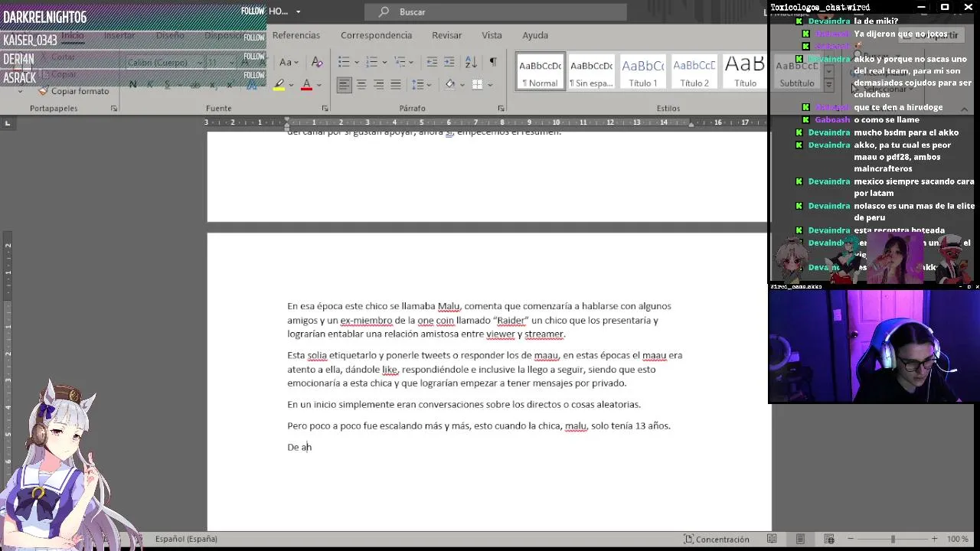The image size is (980, 551).
Task: Apply bulleted list formatting
Action: (x=344, y=62)
